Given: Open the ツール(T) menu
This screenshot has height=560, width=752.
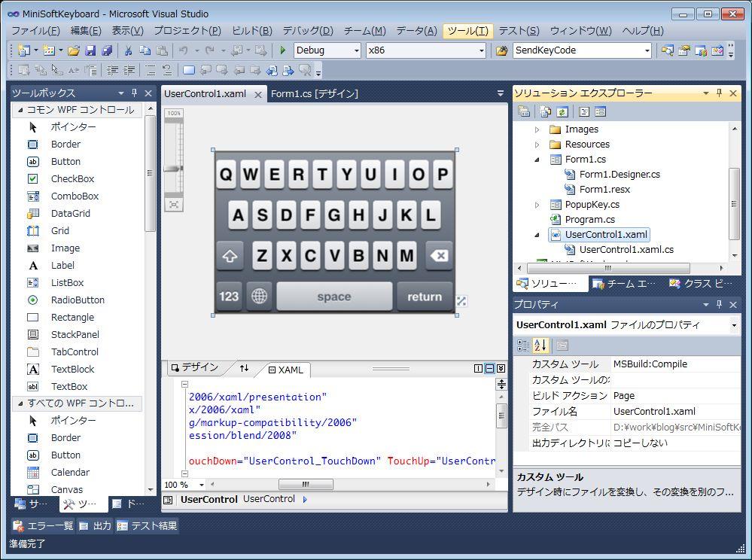Looking at the screenshot, I should click(467, 30).
